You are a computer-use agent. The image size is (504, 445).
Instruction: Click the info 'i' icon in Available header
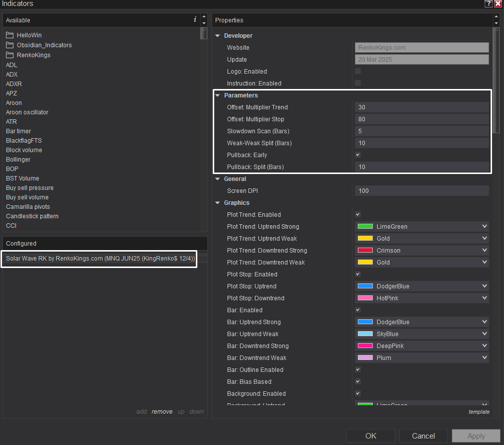[195, 19]
